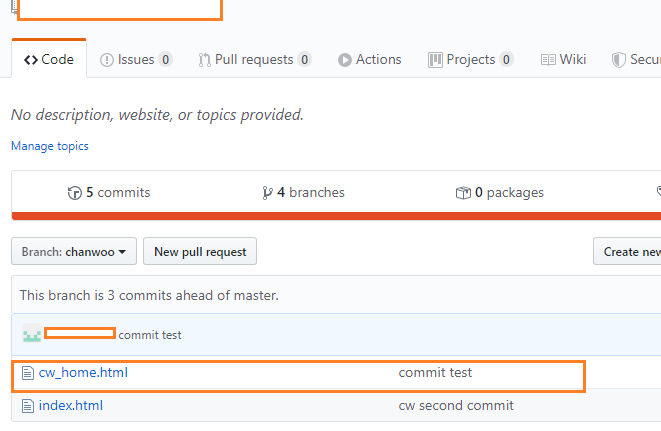The image size is (661, 431).
Task: View the 4 branches list
Action: pos(303,192)
